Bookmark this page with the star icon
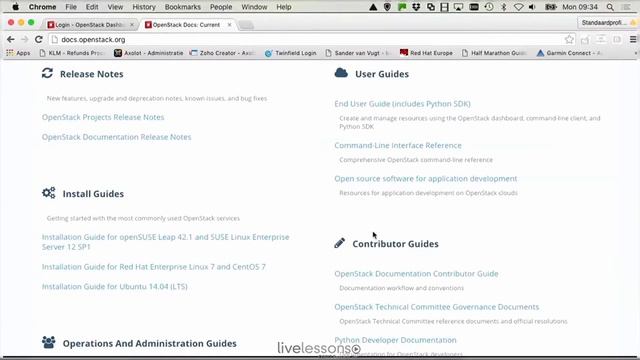The image size is (640, 360). (x=569, y=40)
